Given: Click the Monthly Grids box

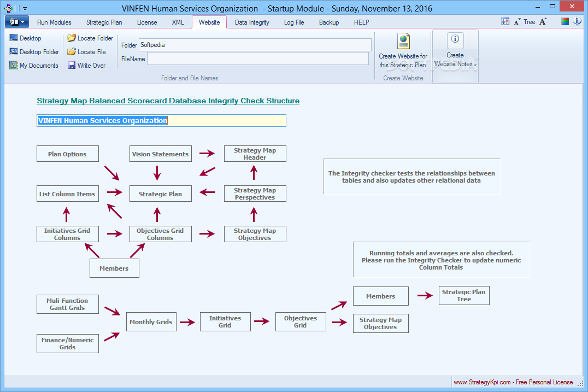Looking at the screenshot, I should [151, 322].
